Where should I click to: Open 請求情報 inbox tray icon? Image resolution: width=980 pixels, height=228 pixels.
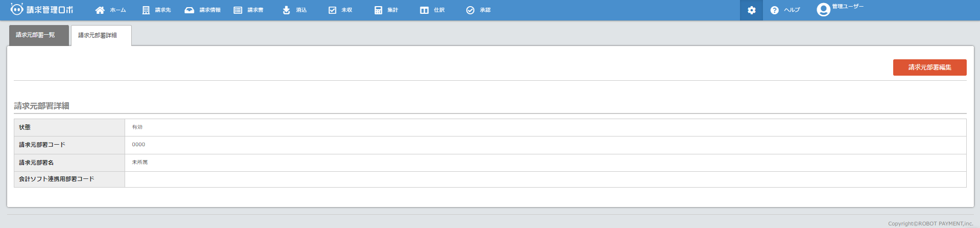[x=189, y=10]
